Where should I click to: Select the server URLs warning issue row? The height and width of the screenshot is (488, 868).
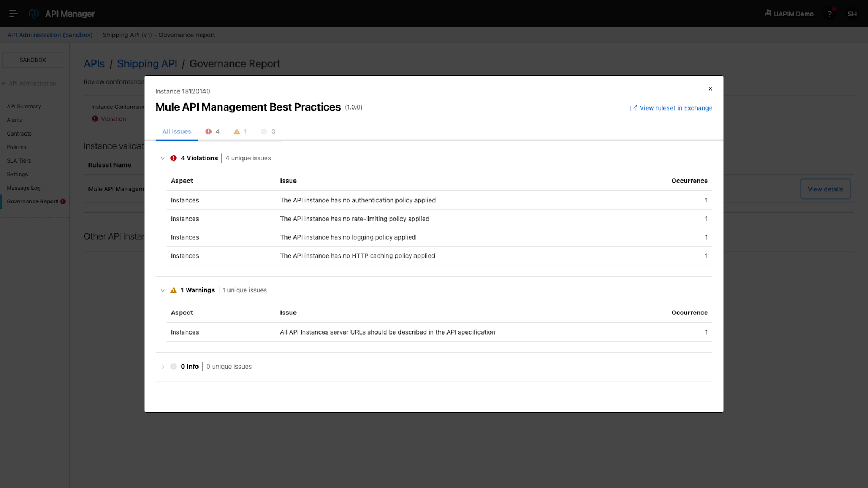click(439, 332)
